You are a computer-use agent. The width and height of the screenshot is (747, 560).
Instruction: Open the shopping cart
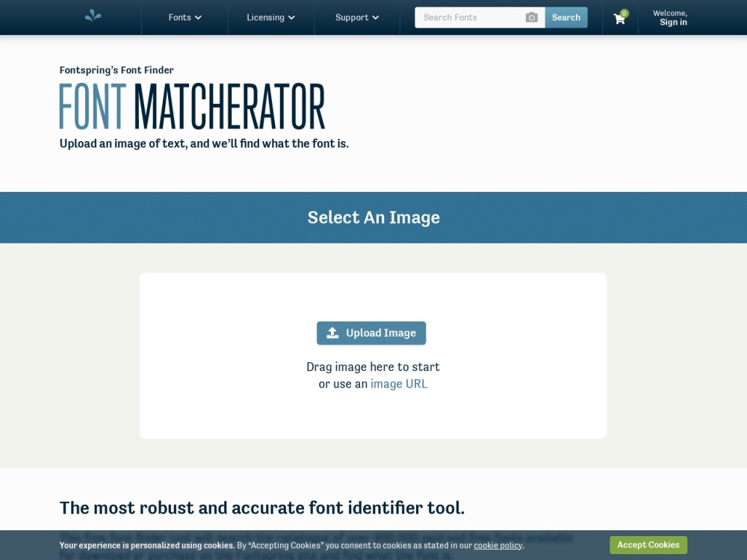[620, 18]
